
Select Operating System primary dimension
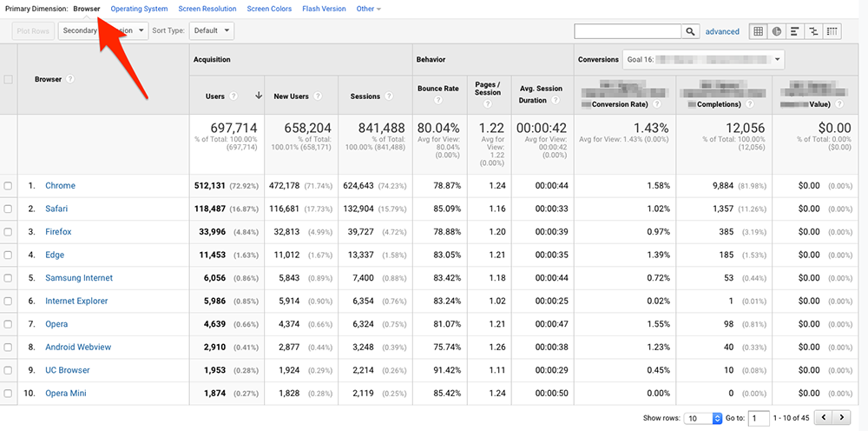[x=139, y=9]
